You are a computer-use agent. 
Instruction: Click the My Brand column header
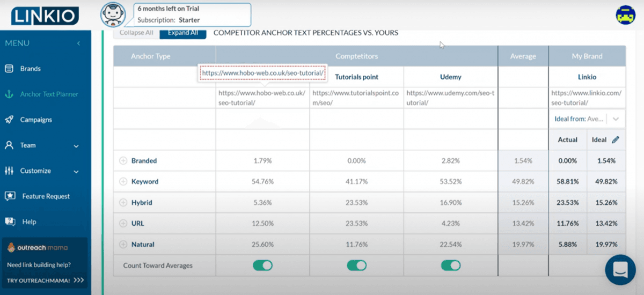coord(587,56)
